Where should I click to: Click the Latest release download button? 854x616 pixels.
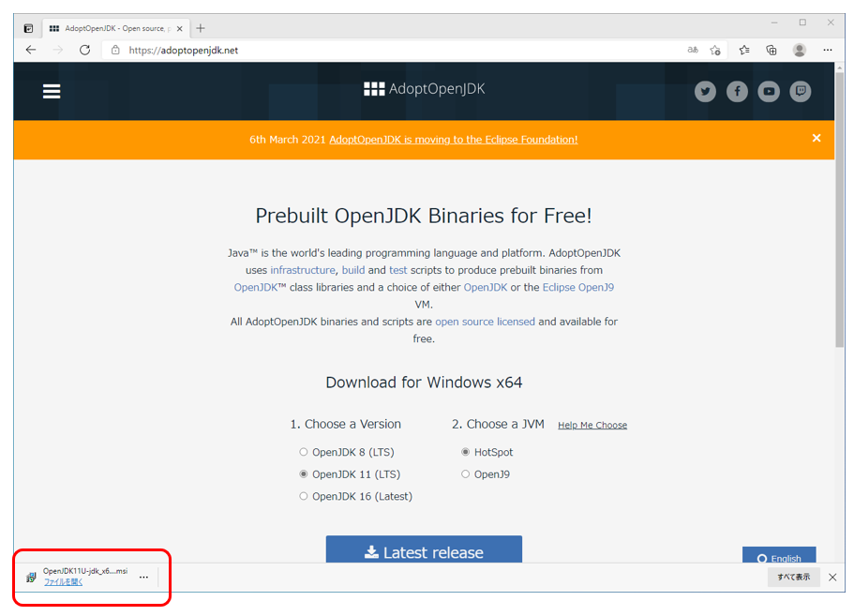pos(424,549)
